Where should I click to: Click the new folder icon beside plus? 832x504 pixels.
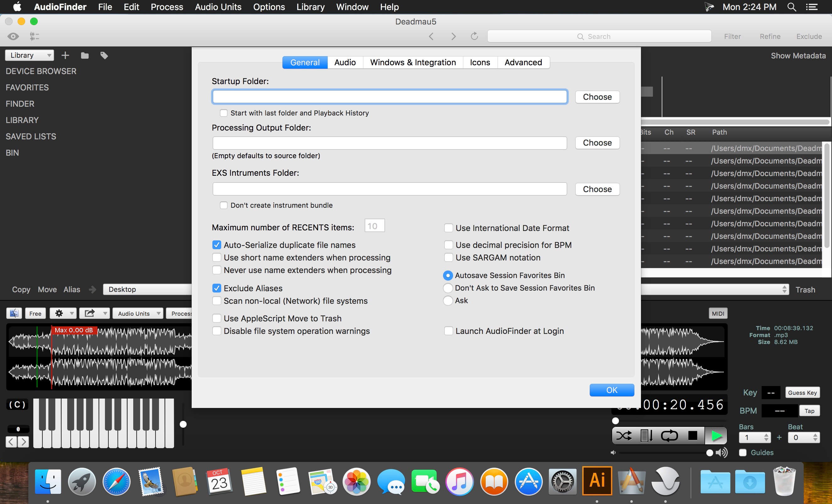point(85,55)
